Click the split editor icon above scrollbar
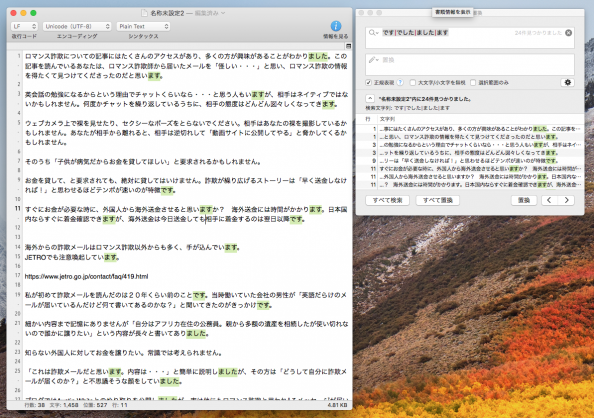 point(348,46)
